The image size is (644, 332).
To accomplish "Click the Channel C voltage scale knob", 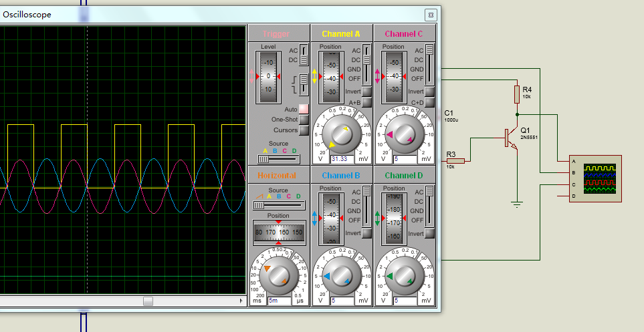I will 405,134.
